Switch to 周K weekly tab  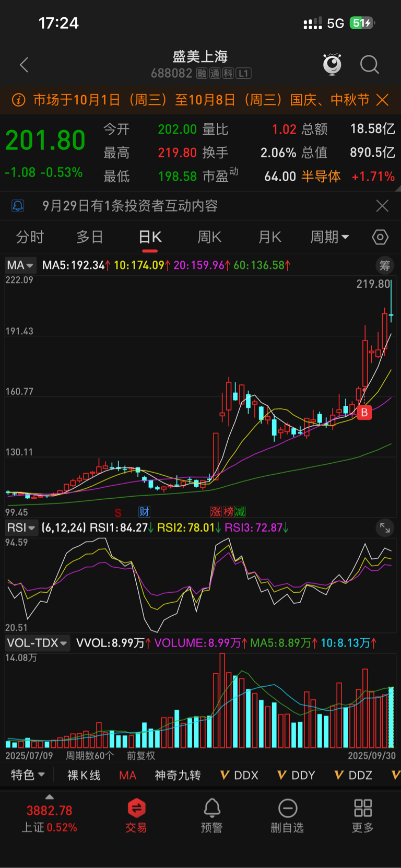click(209, 237)
